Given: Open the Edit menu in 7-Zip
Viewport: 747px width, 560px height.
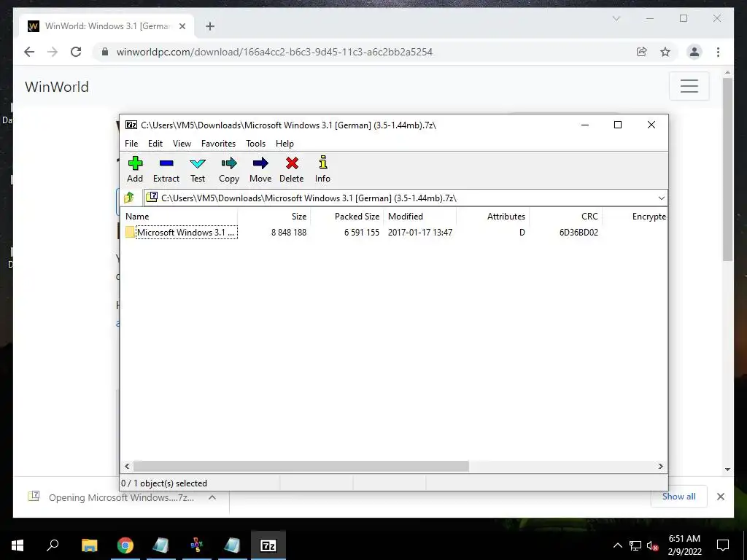Looking at the screenshot, I should [x=155, y=144].
